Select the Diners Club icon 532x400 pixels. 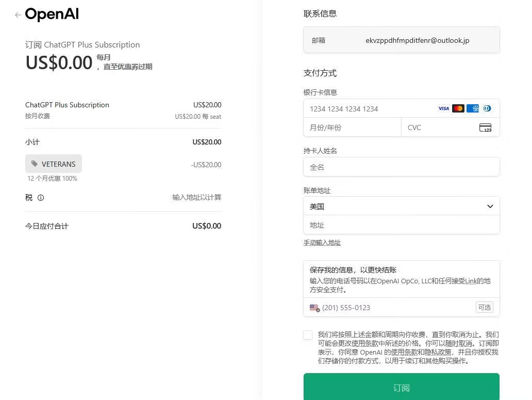487,108
